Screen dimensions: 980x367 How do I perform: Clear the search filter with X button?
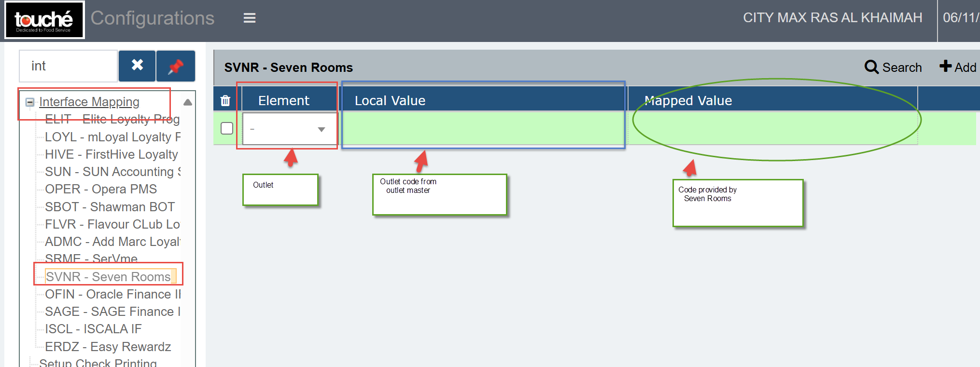(x=137, y=66)
